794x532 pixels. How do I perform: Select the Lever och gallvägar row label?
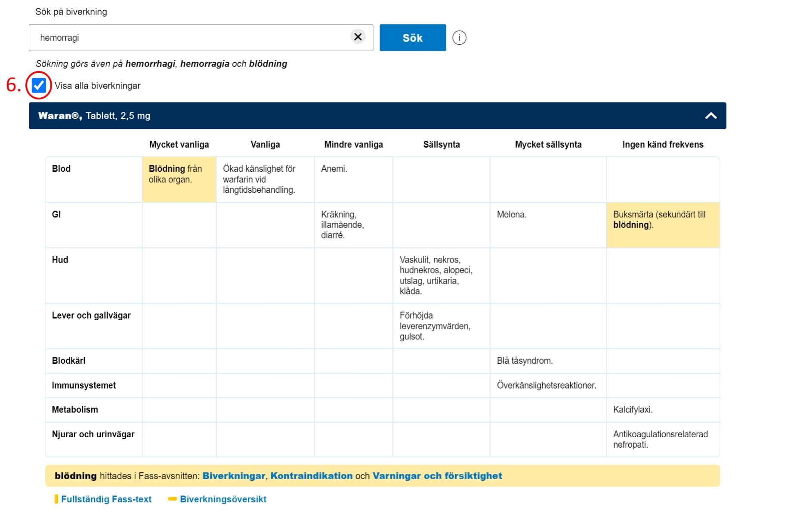pos(91,315)
